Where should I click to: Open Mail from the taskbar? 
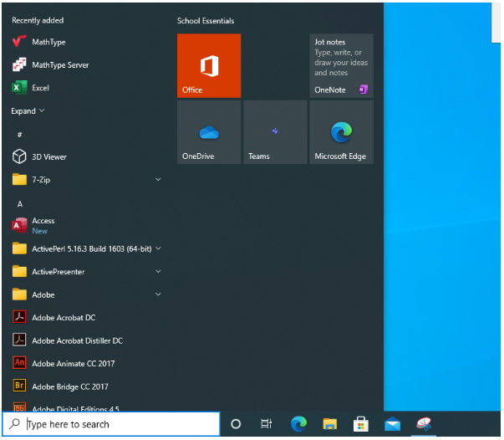pos(393,424)
